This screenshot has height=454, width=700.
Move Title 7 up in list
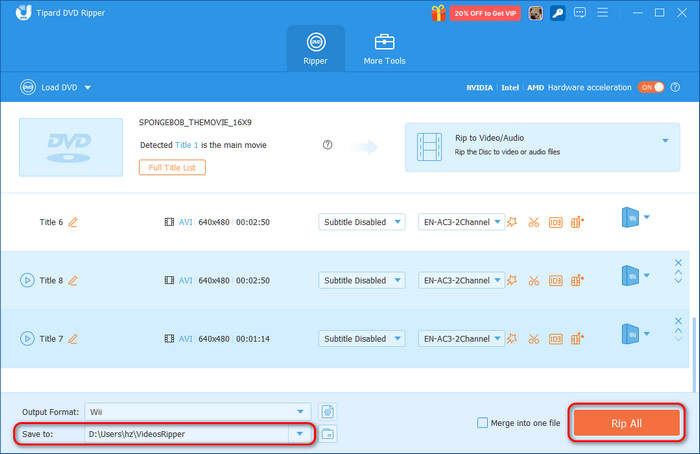pyautogui.click(x=678, y=330)
